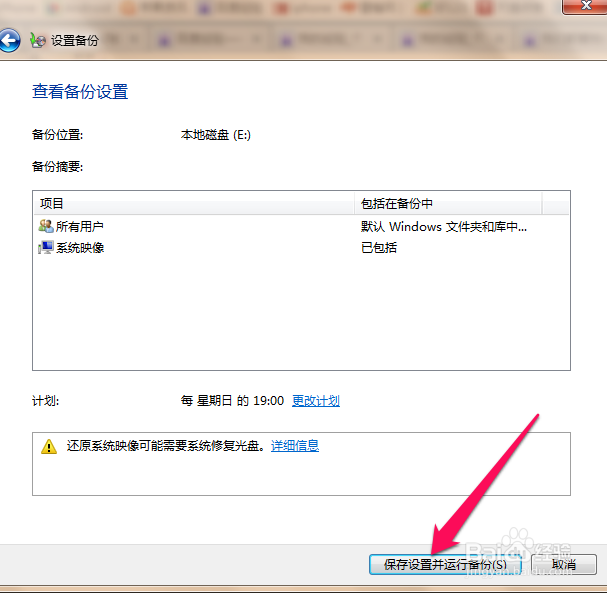Close the backup setup window
The width and height of the screenshot is (607, 593).
[586, 5]
